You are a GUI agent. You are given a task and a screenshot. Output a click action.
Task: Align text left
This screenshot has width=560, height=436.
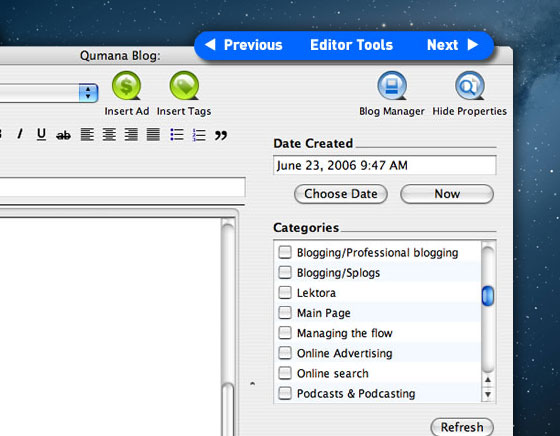pyautogui.click(x=87, y=135)
